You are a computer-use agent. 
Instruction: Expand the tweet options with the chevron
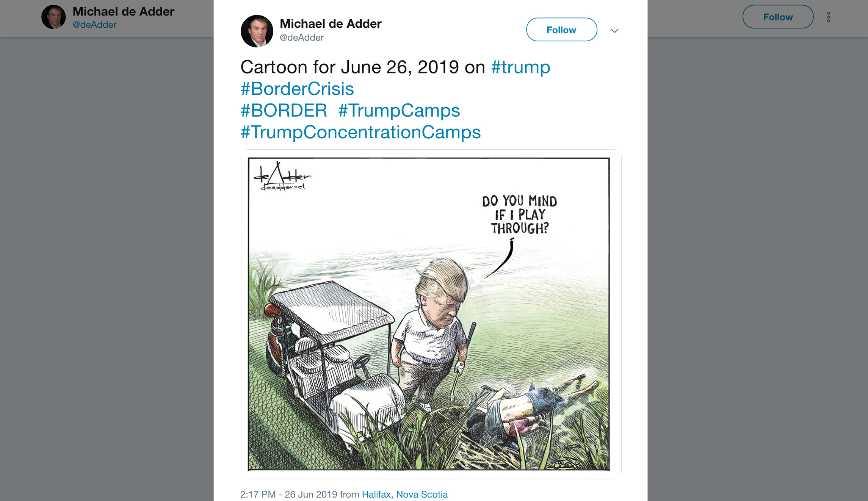point(614,30)
